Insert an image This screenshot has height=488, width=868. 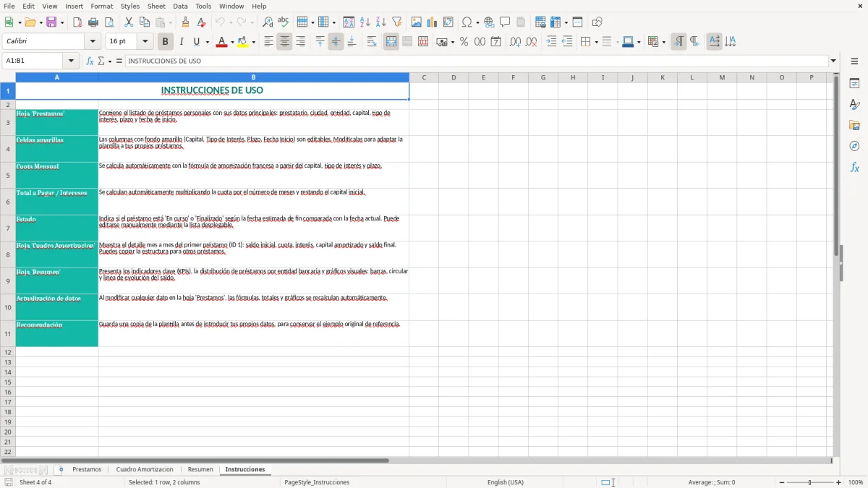coord(417,22)
